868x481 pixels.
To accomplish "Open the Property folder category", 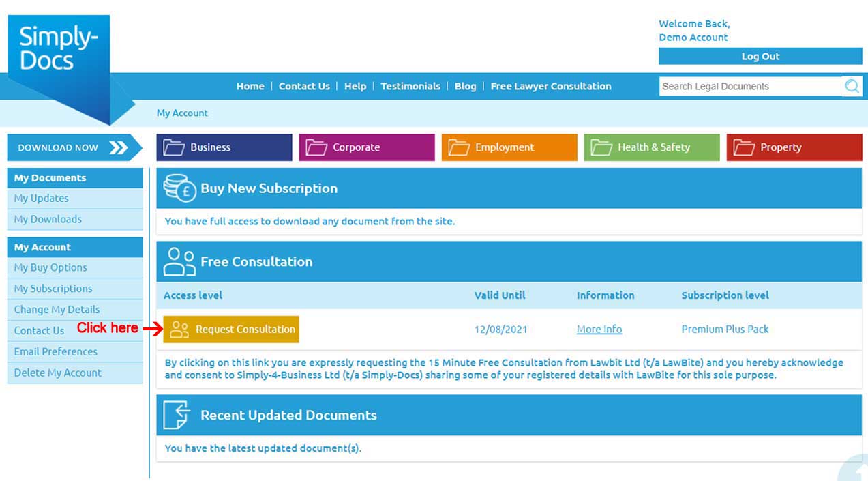I will 794,147.
